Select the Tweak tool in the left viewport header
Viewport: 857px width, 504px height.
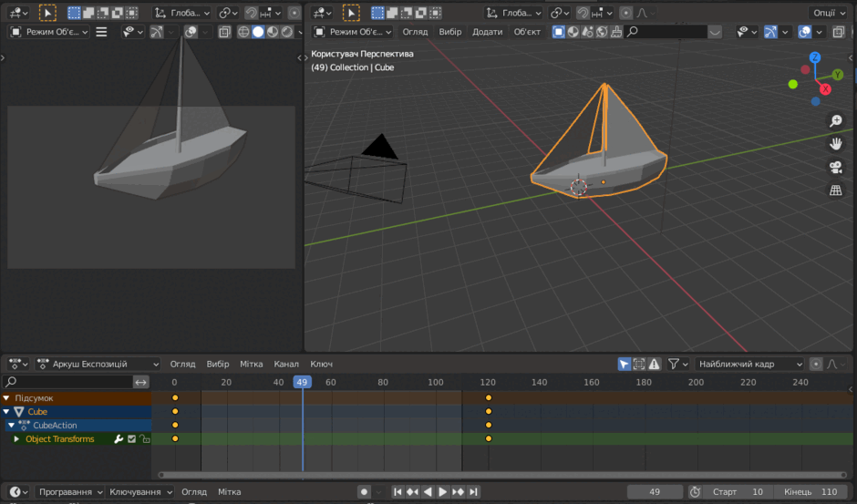pyautogui.click(x=47, y=13)
